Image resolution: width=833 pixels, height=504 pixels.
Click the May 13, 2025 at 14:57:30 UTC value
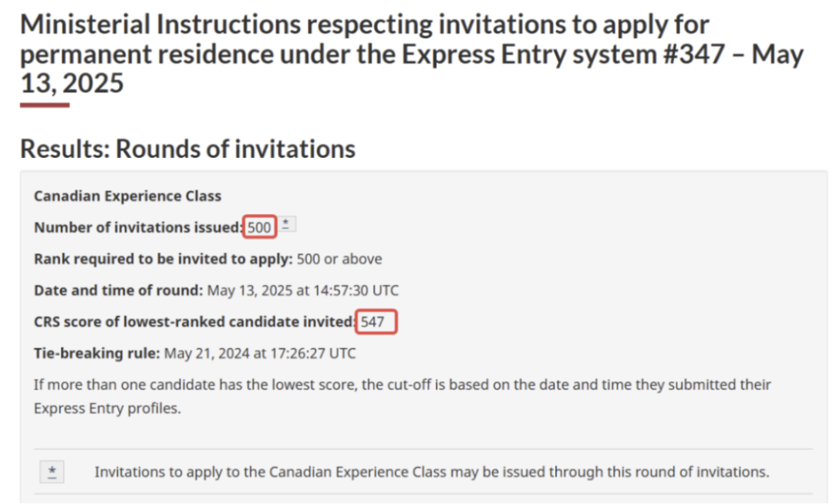pyautogui.click(x=303, y=291)
